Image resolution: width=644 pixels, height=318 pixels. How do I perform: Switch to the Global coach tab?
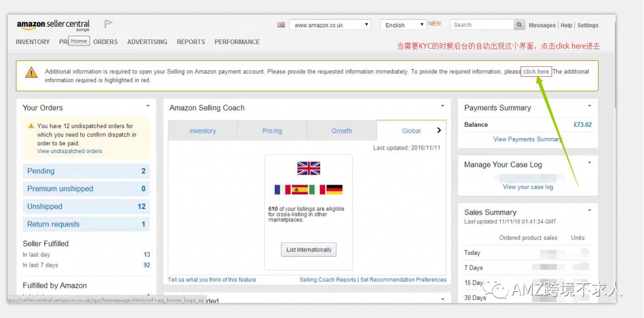click(x=411, y=131)
